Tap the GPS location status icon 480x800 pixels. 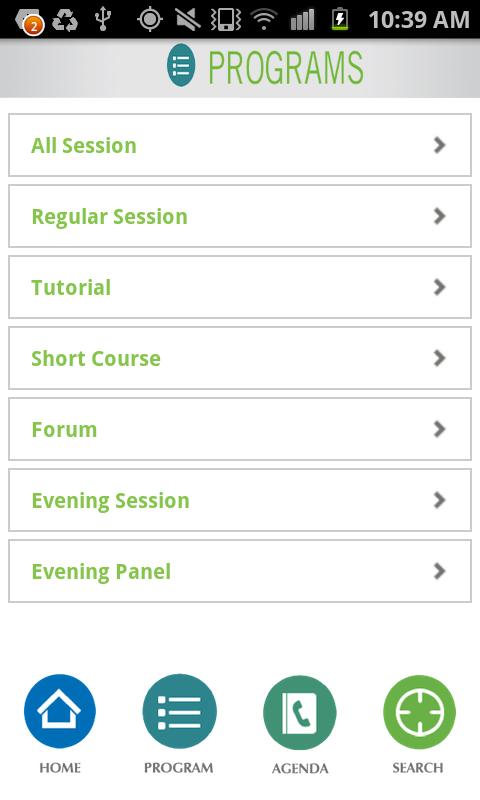(x=149, y=19)
